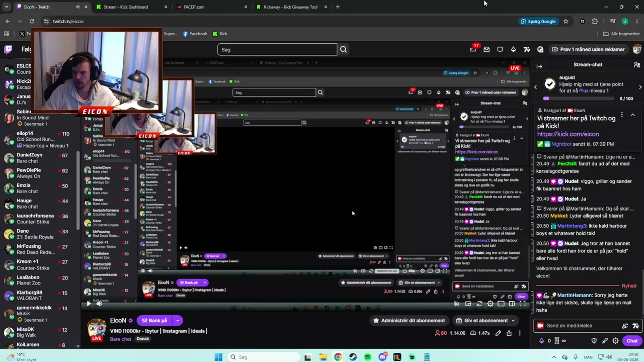
Task: Click the Spotify icon in the taskbar
Action: 368,357
